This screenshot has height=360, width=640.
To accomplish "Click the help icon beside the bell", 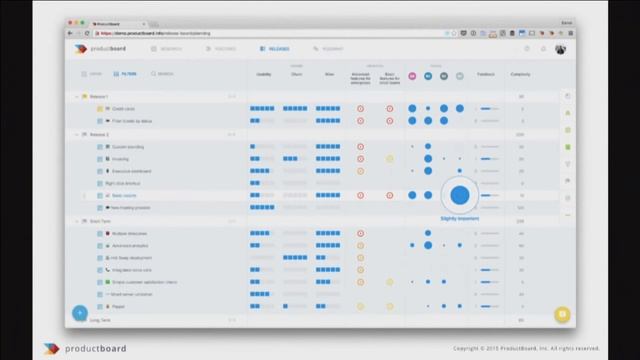I will coord(527,49).
